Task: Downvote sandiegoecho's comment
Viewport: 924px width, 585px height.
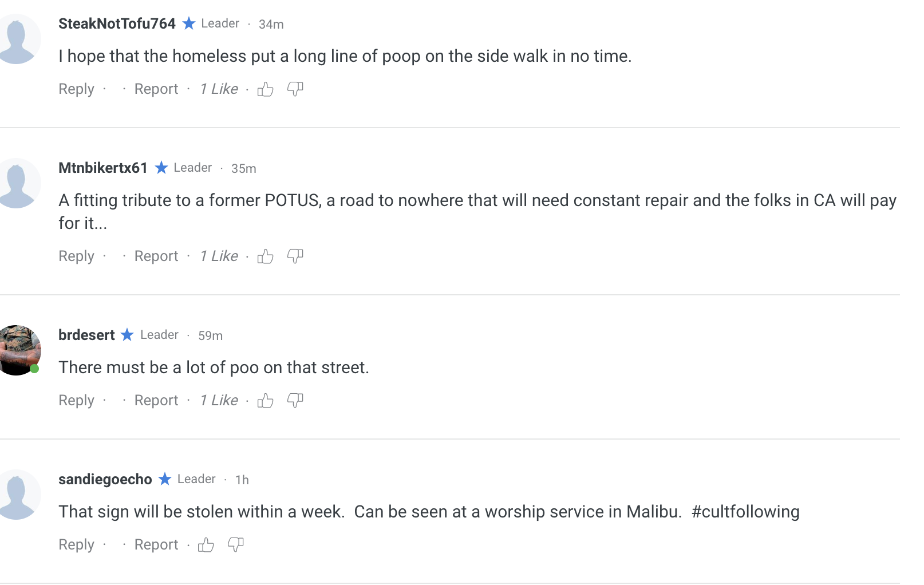Action: click(x=235, y=545)
